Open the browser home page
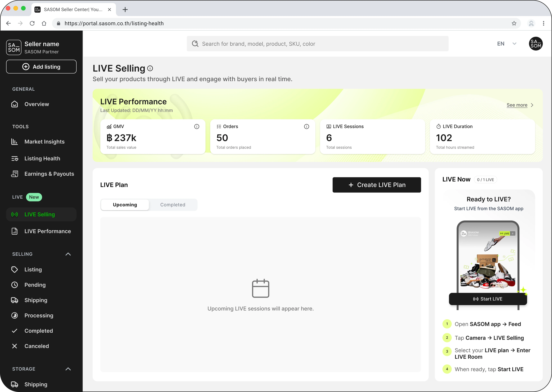 click(44, 23)
